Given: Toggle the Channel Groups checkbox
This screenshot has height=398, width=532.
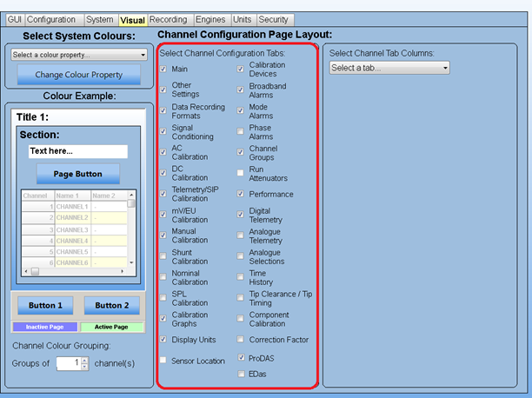Looking at the screenshot, I should (x=241, y=152).
